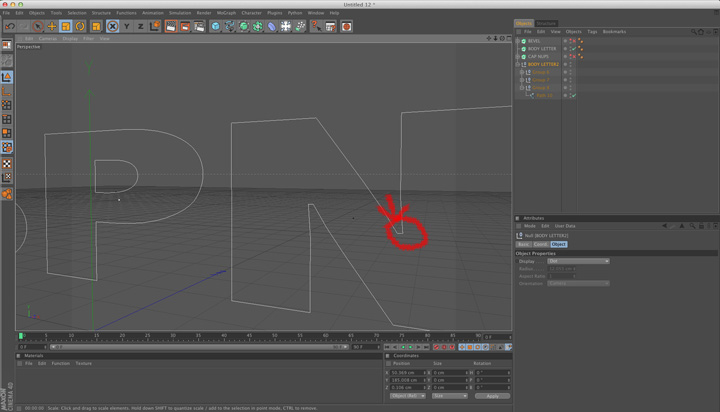
Task: Select the Rotate tool
Action: [x=80, y=26]
